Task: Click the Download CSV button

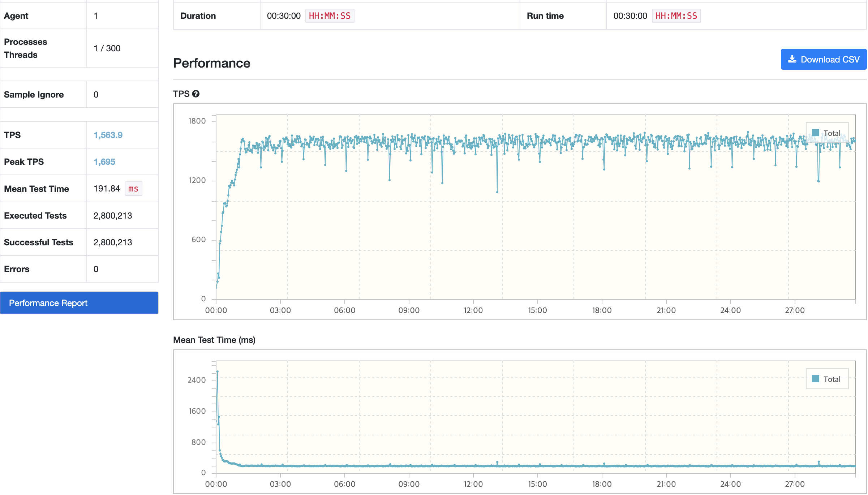Action: click(824, 59)
